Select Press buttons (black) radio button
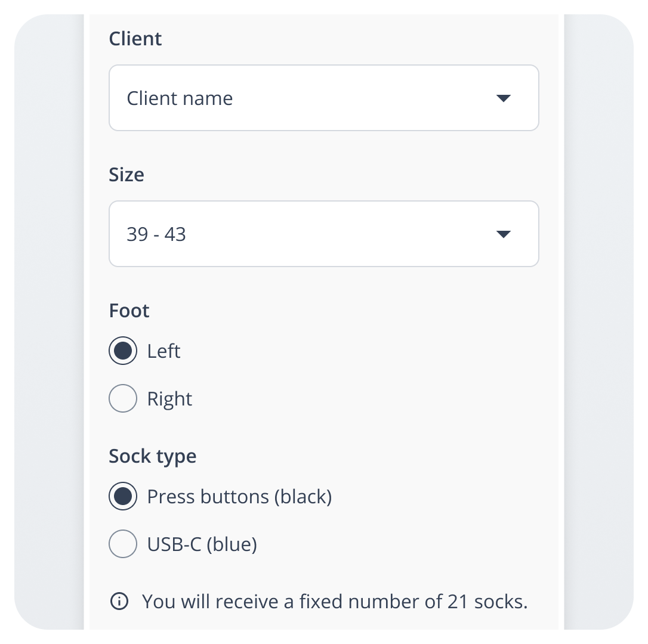 pyautogui.click(x=123, y=497)
